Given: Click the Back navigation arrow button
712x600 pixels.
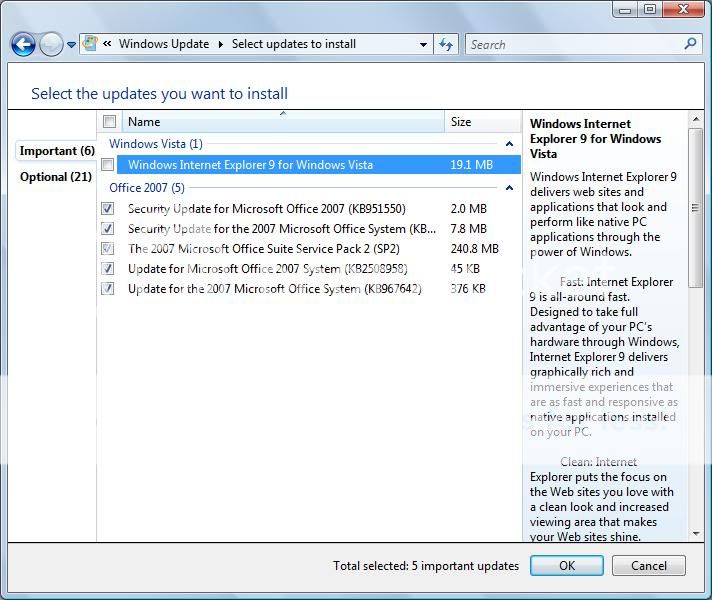Looking at the screenshot, I should click(23, 44).
